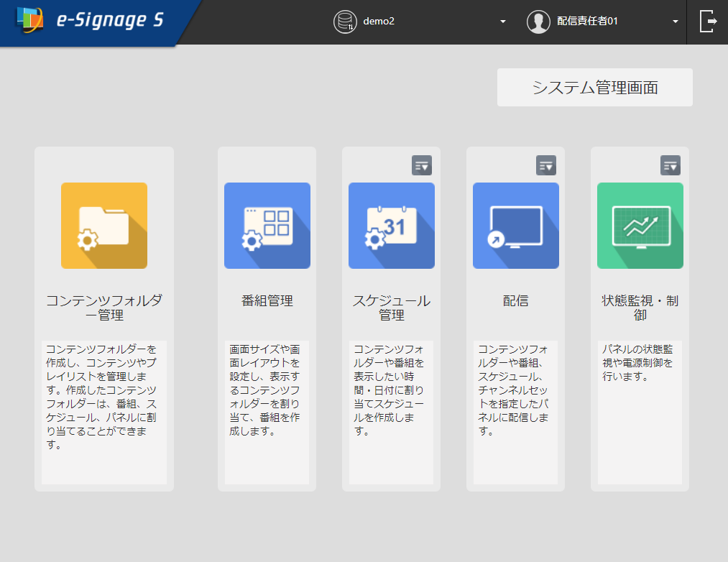
Task: Click the スケジュール管理 title text
Action: tap(392, 308)
